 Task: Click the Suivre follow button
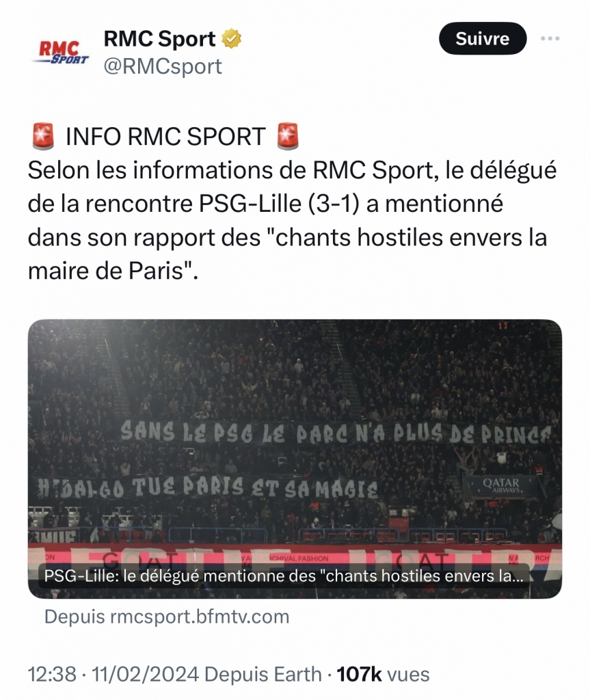click(x=483, y=38)
